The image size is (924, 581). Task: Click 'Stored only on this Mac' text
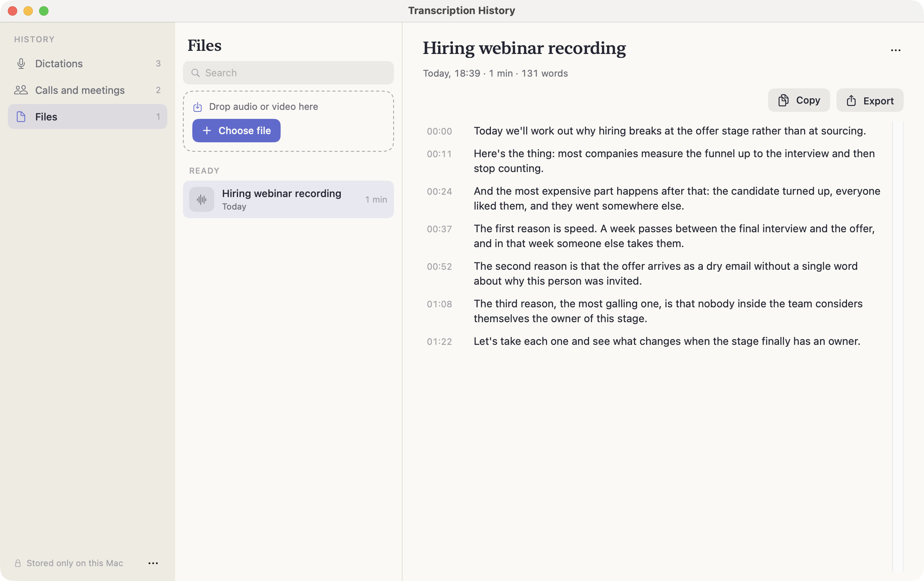tap(75, 563)
